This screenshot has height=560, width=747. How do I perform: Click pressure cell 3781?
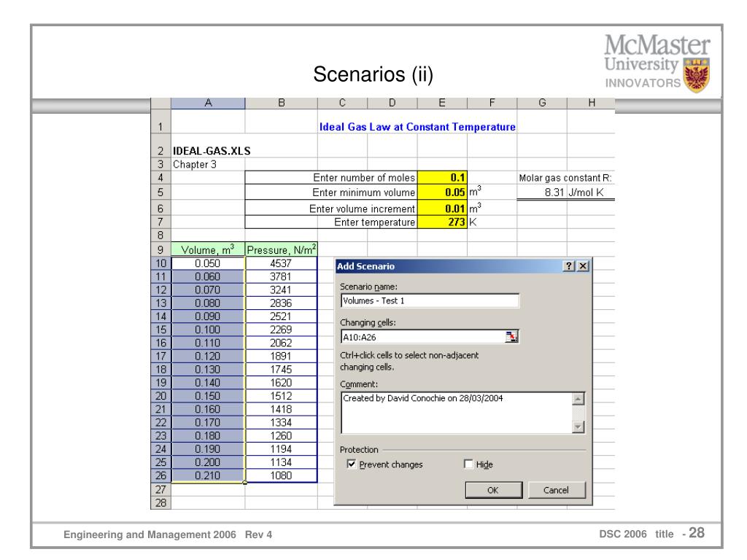pos(282,276)
